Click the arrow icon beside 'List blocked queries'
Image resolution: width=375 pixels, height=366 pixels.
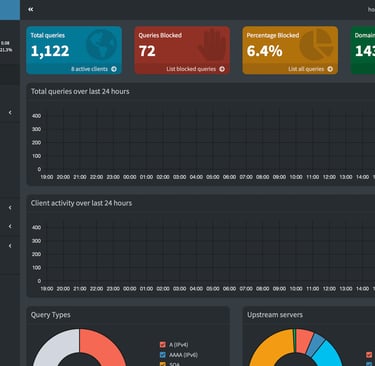click(222, 69)
